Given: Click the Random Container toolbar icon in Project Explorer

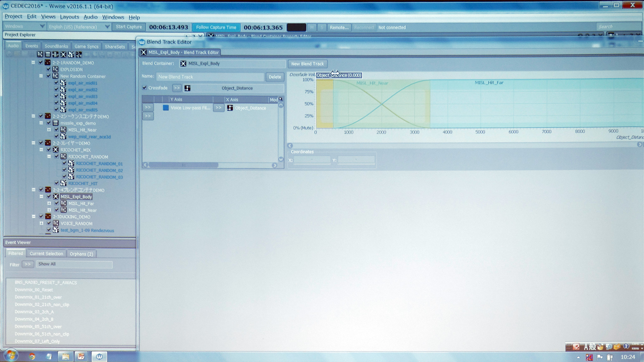Looking at the screenshot, I should pos(40,54).
